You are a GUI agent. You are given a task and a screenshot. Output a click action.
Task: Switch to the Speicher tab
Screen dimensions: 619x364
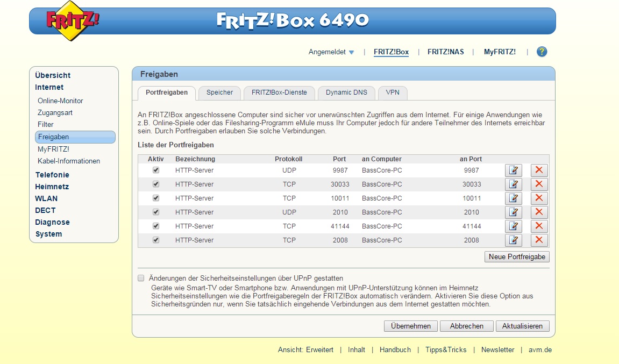click(219, 93)
